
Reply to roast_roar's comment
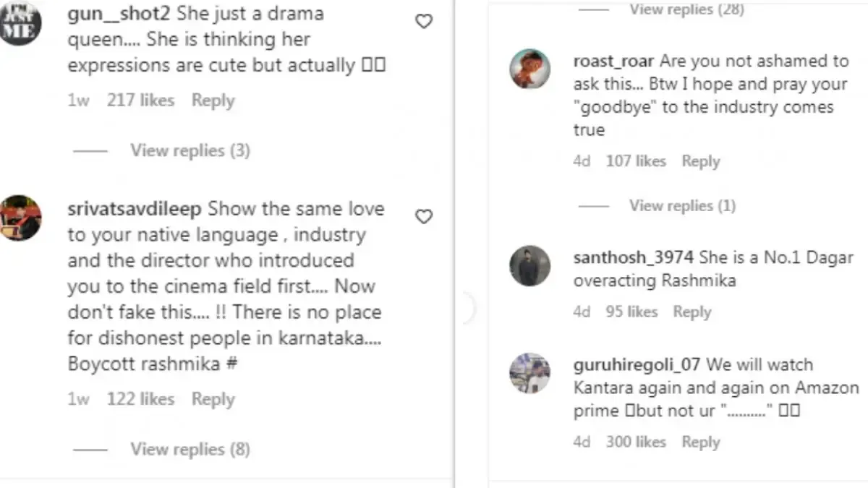[x=700, y=160]
